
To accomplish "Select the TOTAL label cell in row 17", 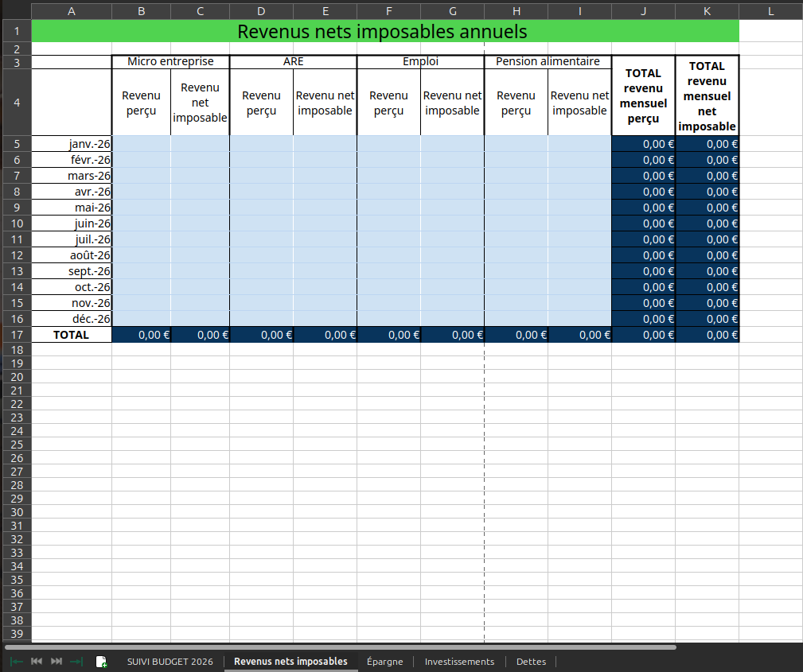I will [72, 335].
